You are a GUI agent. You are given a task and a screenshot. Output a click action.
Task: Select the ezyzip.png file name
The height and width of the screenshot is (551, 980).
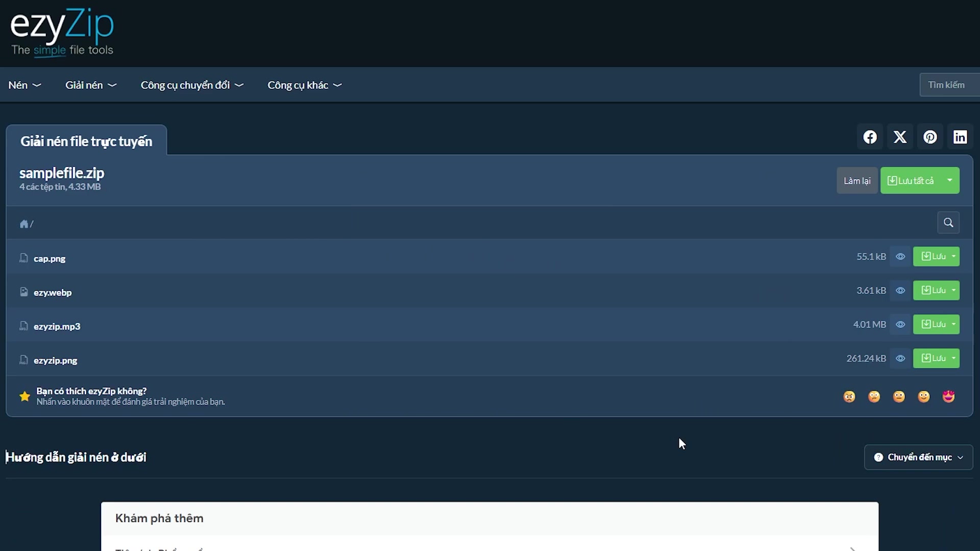click(56, 360)
